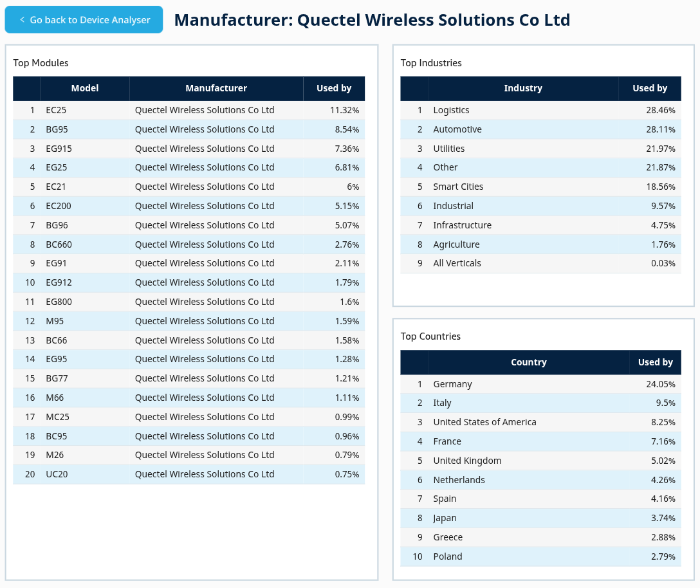
Task: Click the Top Industries panel title
Action: 431,63
